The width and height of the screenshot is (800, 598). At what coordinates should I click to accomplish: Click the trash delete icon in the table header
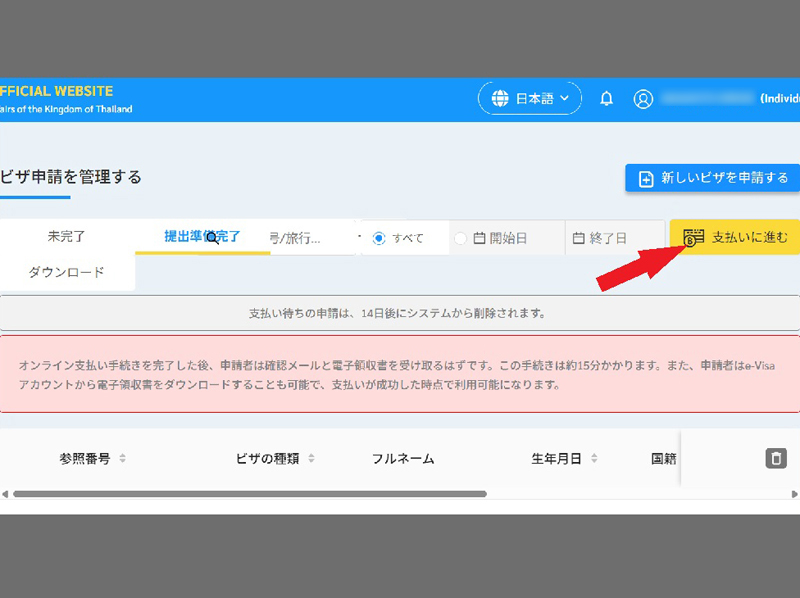click(x=776, y=458)
